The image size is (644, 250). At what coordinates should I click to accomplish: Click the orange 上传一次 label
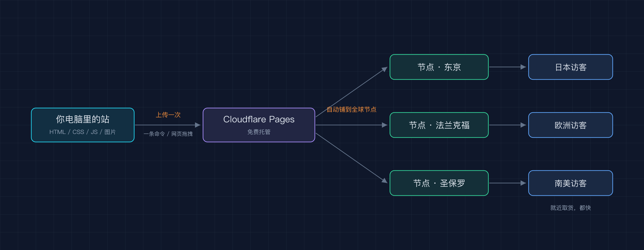[x=168, y=115]
